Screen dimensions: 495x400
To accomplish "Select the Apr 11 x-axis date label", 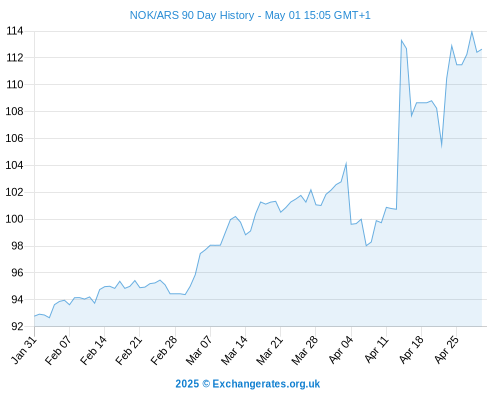I will [377, 349].
